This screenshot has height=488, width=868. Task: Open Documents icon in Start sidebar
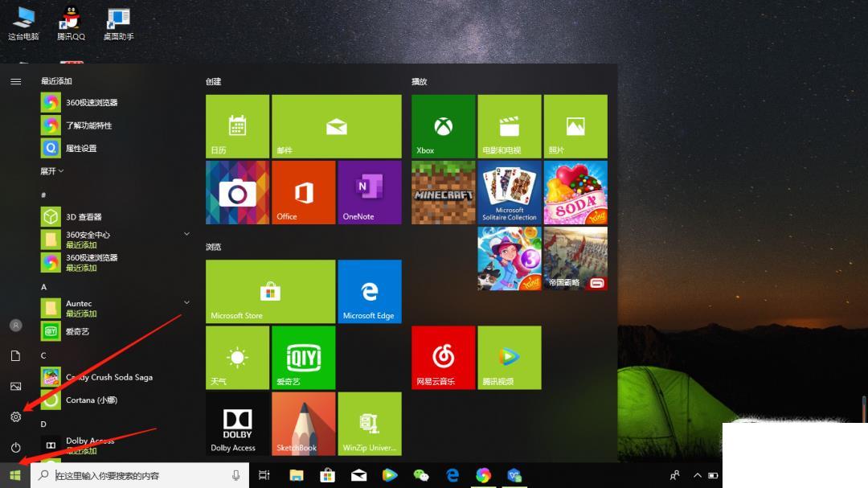pos(15,355)
